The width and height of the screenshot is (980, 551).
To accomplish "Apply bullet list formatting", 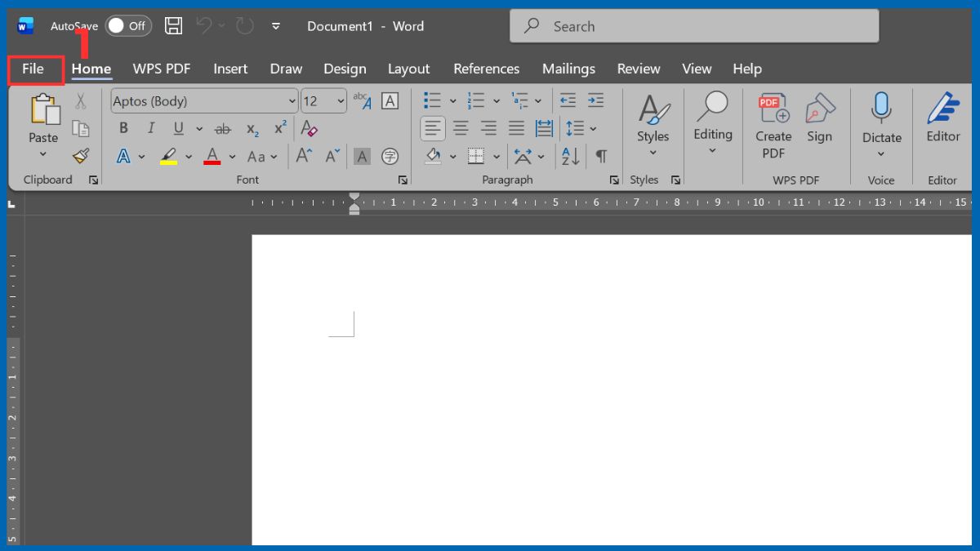I will 432,100.
